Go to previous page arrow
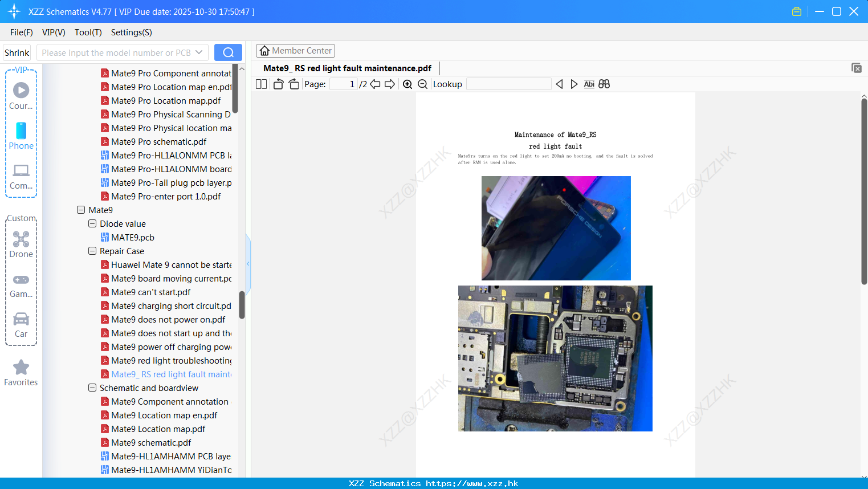This screenshot has height=489, width=868. pyautogui.click(x=375, y=84)
